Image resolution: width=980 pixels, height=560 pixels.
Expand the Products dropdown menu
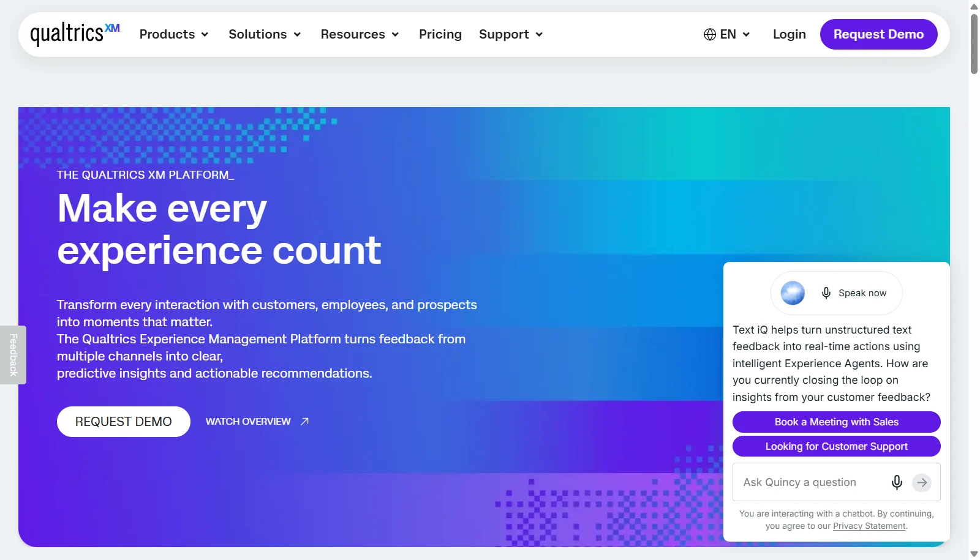coord(174,34)
